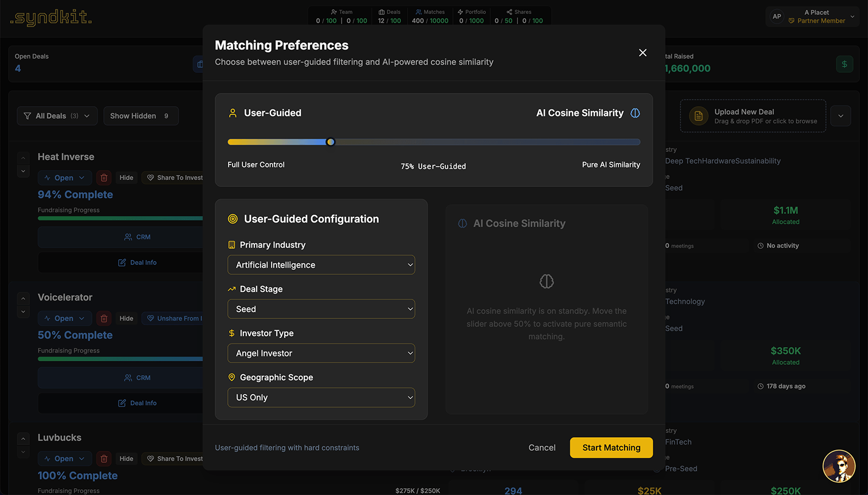This screenshot has width=868, height=495.
Task: Click the Upload New Deal drop area
Action: 753,116
